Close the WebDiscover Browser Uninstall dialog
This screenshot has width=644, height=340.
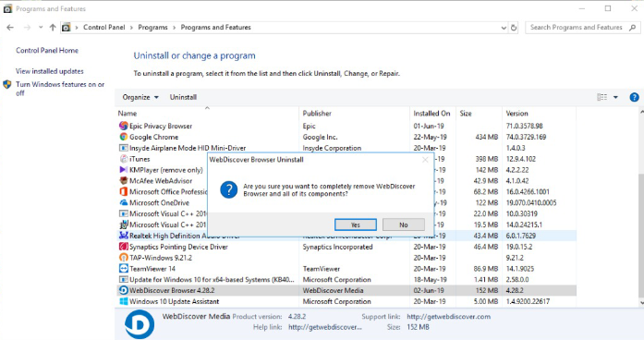point(425,160)
